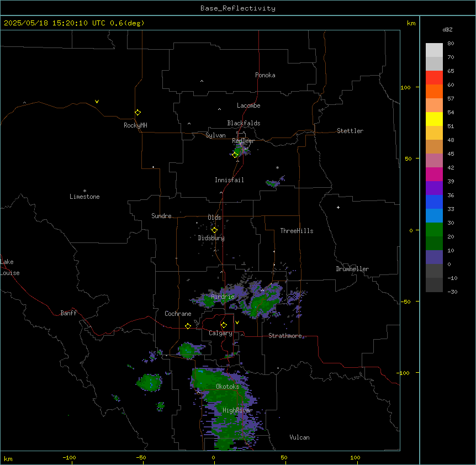The image size is (476, 465).
Task: Click the Sundre label
Action: 161,216
